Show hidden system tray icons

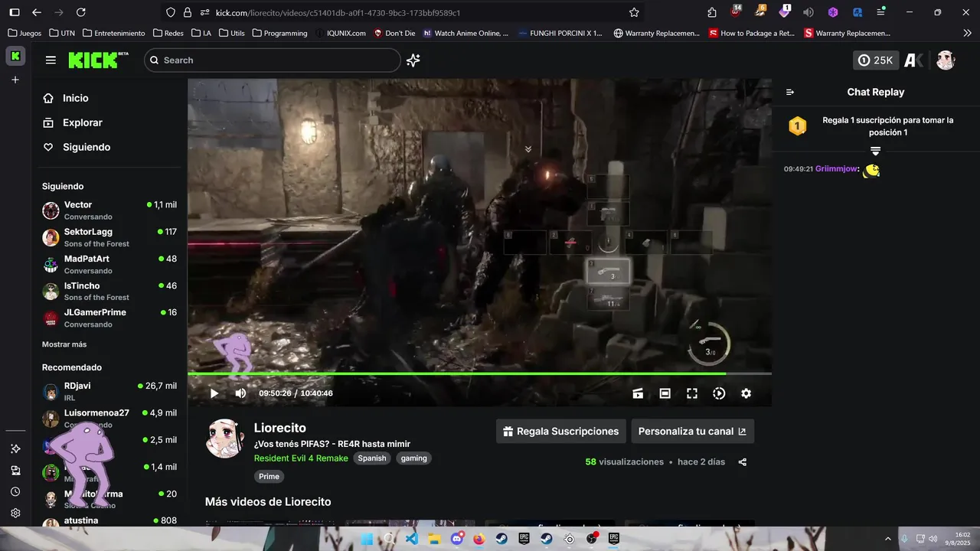coord(888,539)
